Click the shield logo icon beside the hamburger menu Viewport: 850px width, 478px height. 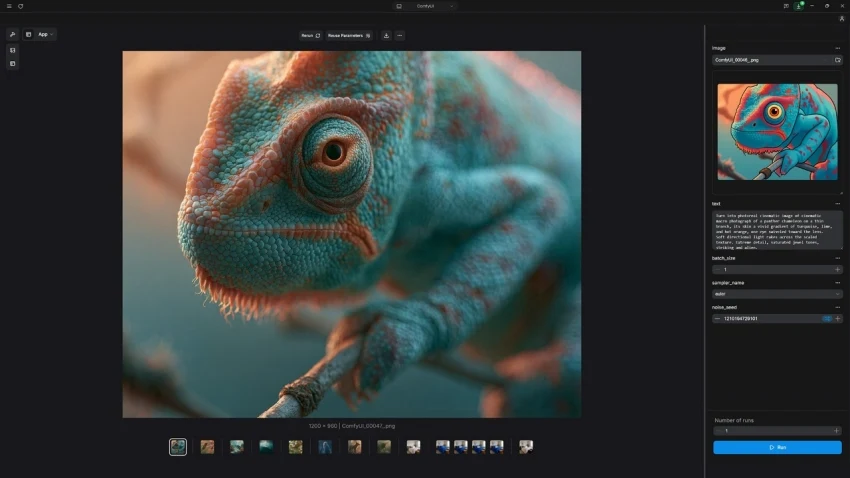tap(21, 6)
